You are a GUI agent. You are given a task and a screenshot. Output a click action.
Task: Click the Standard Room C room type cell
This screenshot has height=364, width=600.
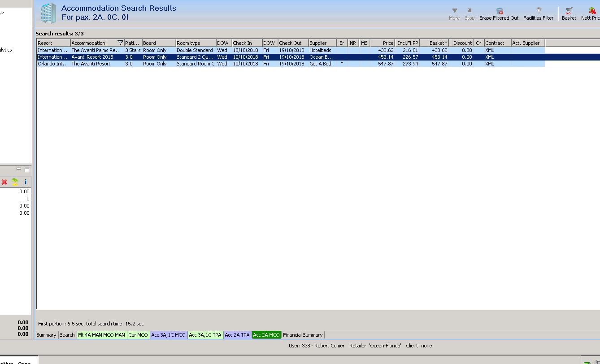tap(196, 64)
